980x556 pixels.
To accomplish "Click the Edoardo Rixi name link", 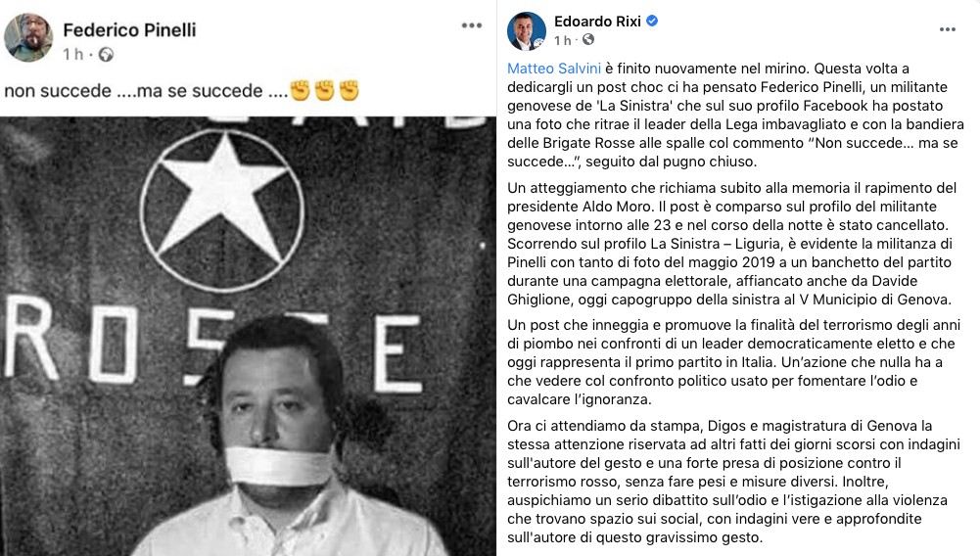I will click(597, 22).
